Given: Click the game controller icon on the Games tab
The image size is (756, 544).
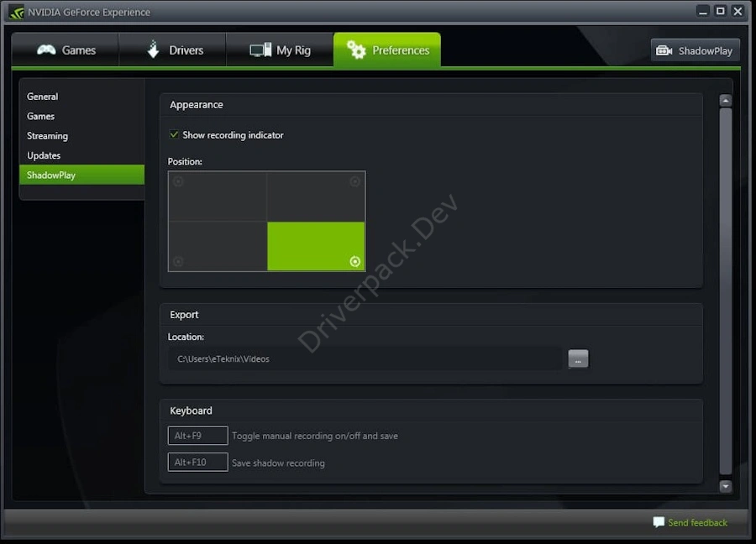Looking at the screenshot, I should tap(46, 50).
